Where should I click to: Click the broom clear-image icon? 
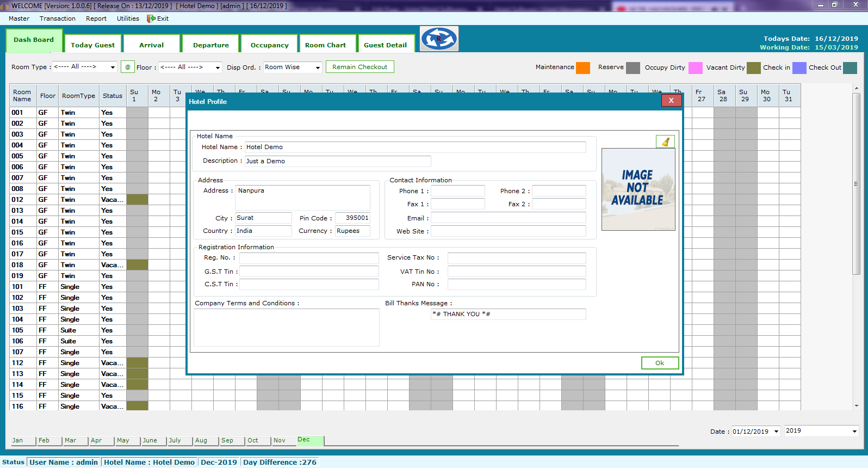[x=665, y=141]
